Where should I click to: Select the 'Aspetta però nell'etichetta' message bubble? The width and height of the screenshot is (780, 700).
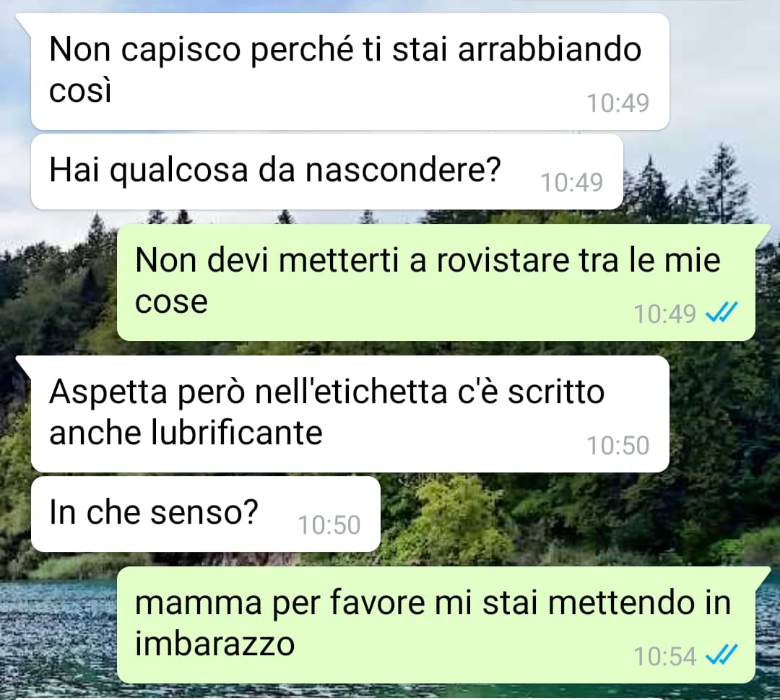pos(350,413)
